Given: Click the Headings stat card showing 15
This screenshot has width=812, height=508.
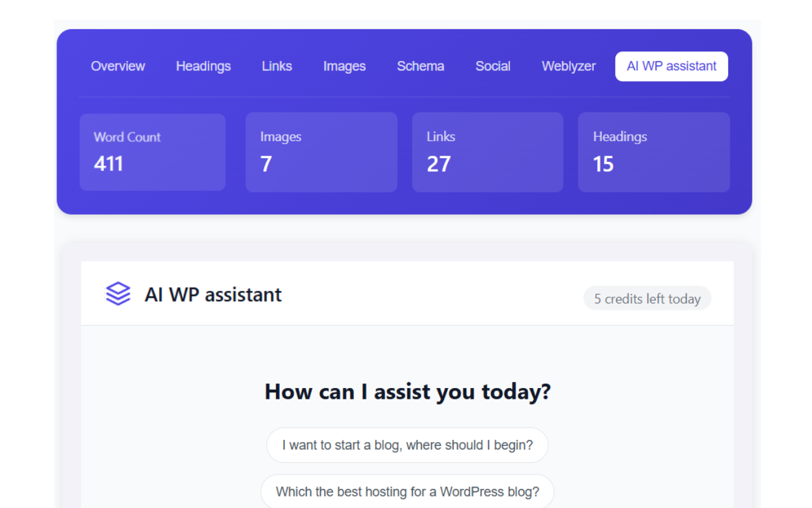Looking at the screenshot, I should coord(653,152).
